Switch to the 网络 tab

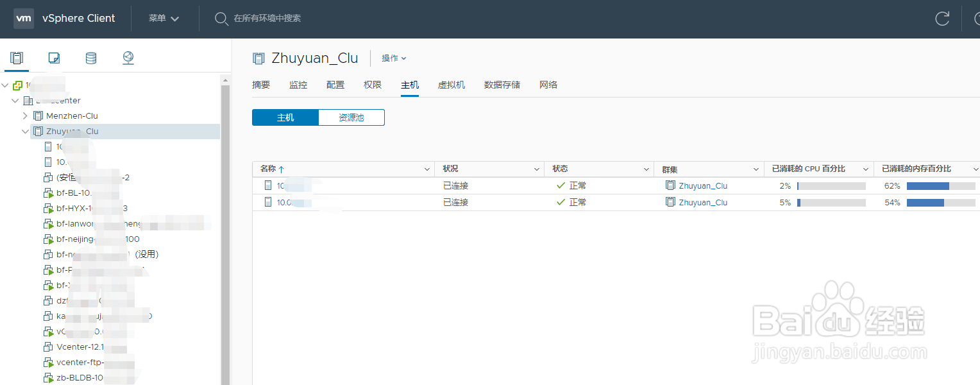coord(548,85)
